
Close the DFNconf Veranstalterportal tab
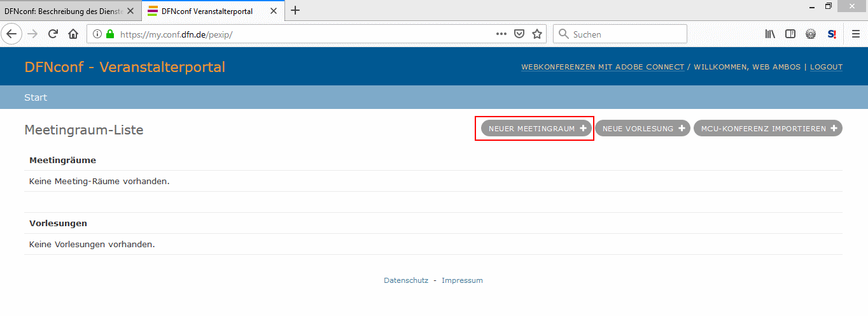pyautogui.click(x=275, y=11)
